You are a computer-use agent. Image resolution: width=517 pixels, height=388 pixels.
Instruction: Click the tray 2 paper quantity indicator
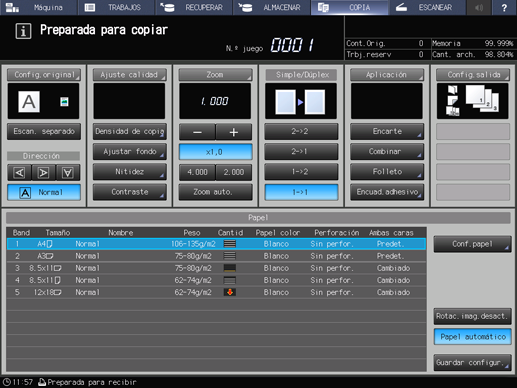click(230, 256)
